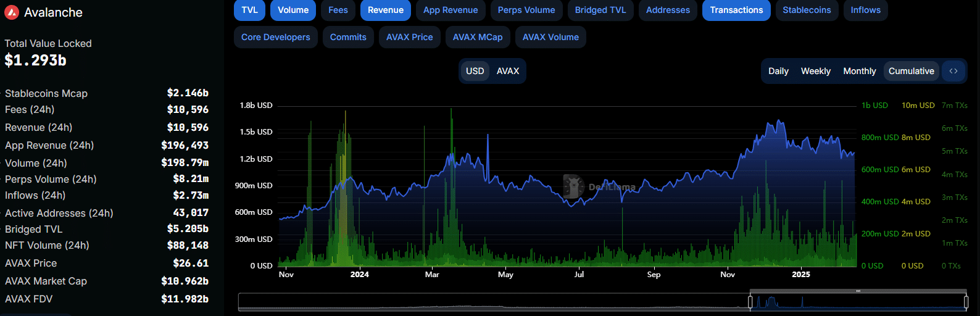Viewport: 980px width, 316px height.
Task: Turn off the Transactions metric
Action: tap(736, 10)
